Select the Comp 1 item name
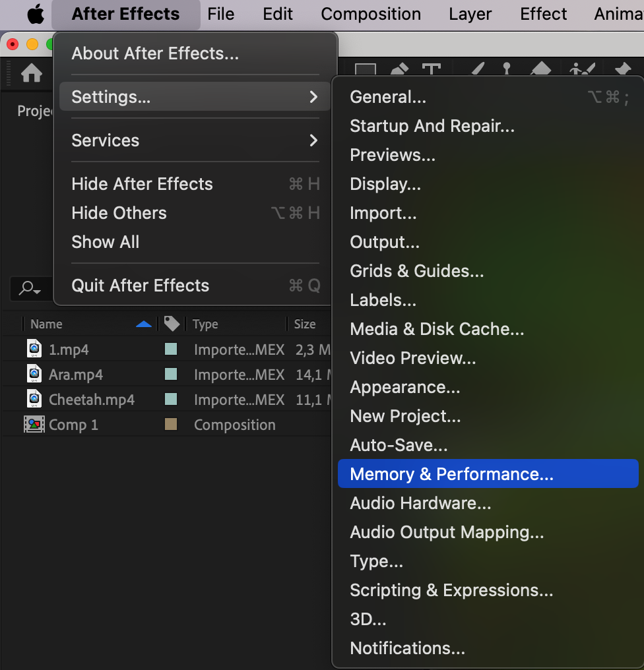Viewport: 644px width, 670px height. (73, 425)
